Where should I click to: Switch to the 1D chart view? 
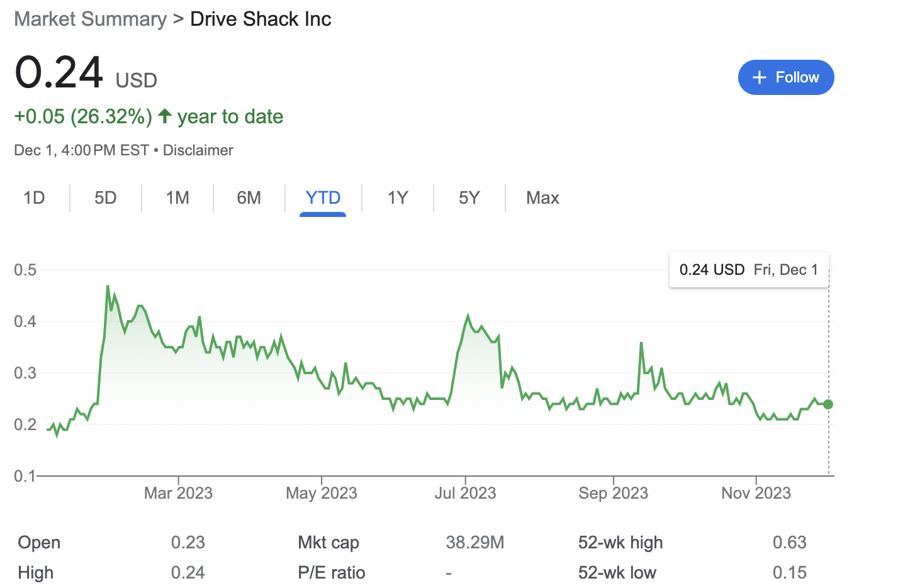(x=34, y=197)
